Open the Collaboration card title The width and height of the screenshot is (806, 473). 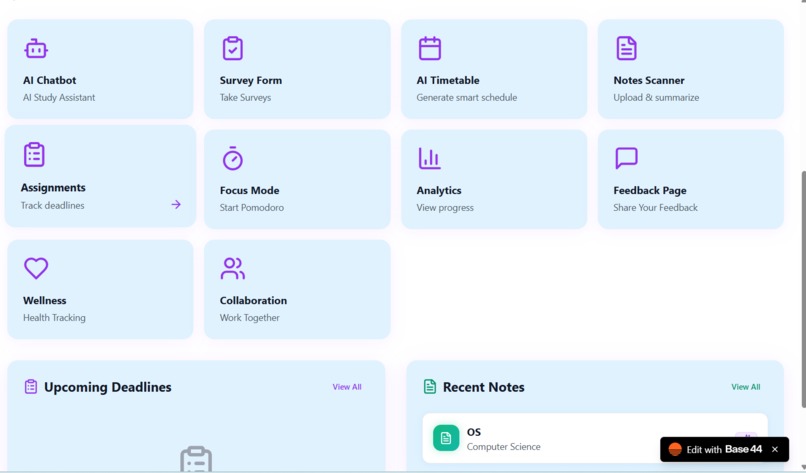pos(253,300)
